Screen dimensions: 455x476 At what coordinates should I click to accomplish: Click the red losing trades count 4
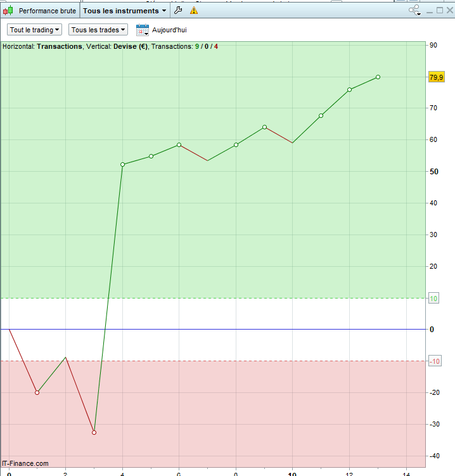[216, 46]
